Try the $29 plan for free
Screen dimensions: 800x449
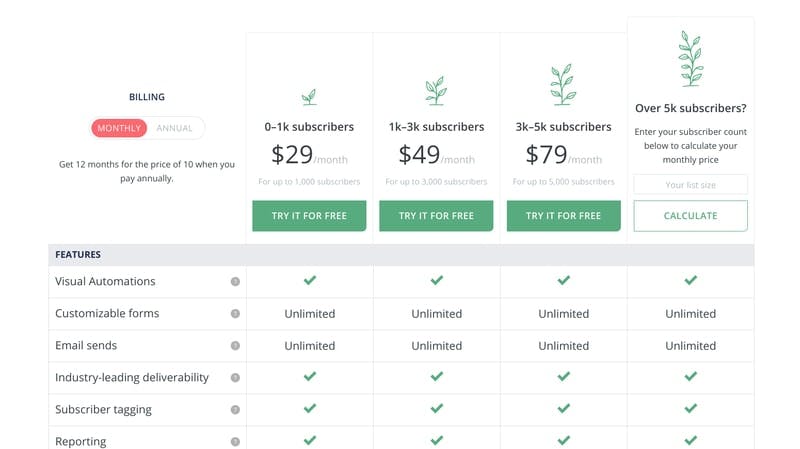tap(309, 216)
